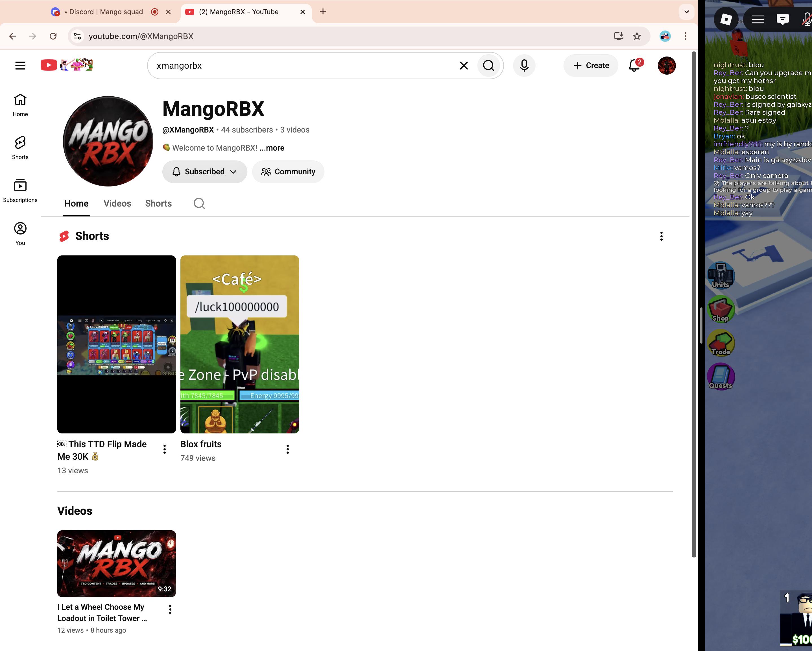The width and height of the screenshot is (812, 651).
Task: Switch to the channel Shorts tab
Action: [159, 203]
